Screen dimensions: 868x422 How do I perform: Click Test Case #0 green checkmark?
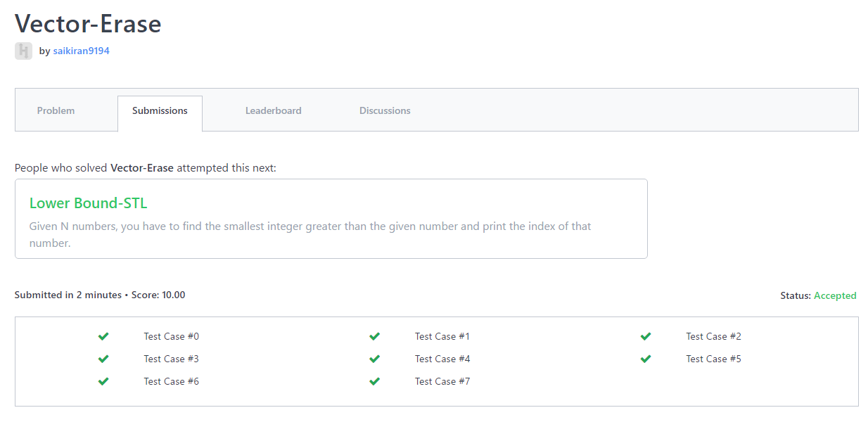[103, 336]
